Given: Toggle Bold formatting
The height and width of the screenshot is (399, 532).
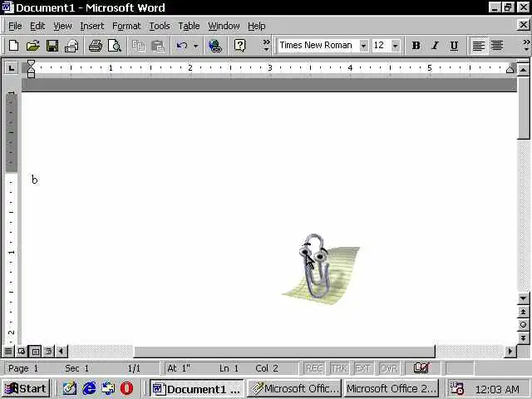Looking at the screenshot, I should point(416,46).
